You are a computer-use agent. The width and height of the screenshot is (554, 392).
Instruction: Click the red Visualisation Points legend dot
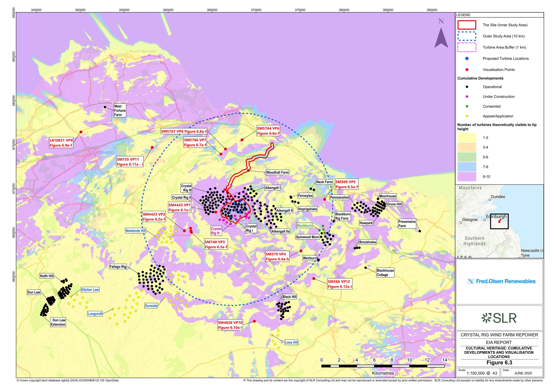point(467,70)
